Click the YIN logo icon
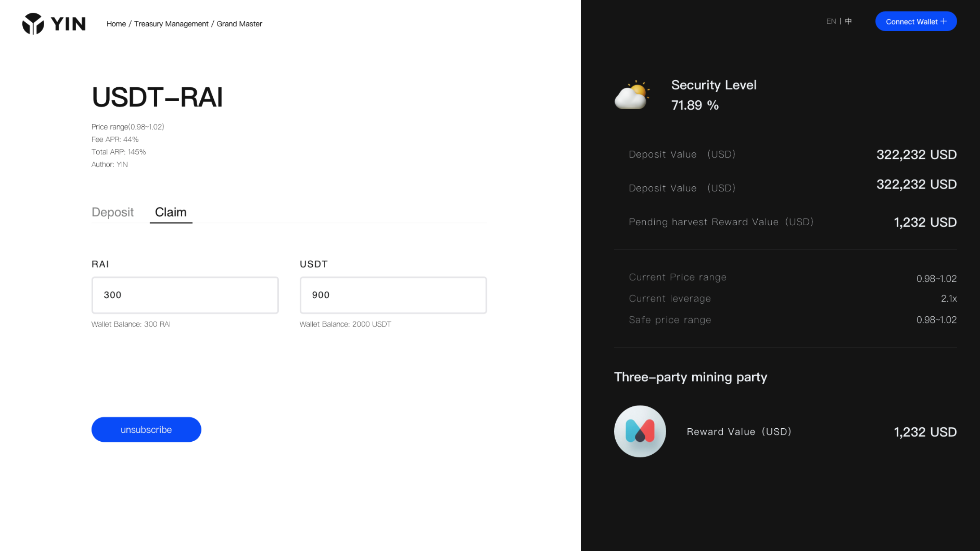 pyautogui.click(x=33, y=23)
